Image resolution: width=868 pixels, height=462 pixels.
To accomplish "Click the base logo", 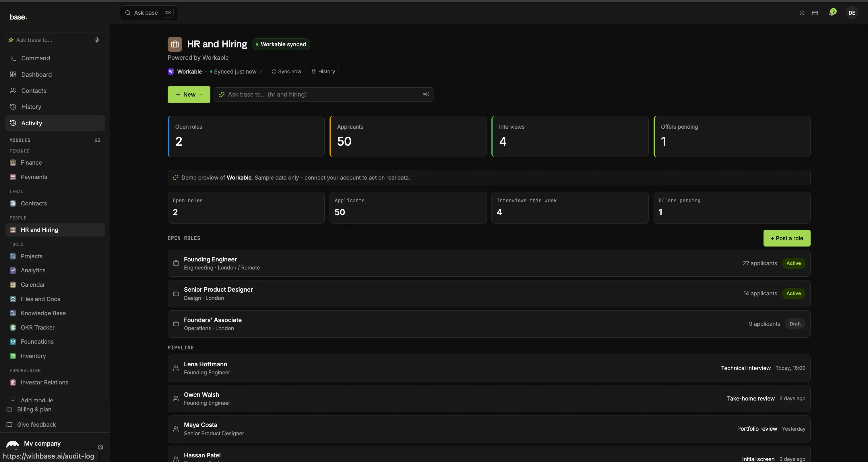I will click(x=19, y=17).
